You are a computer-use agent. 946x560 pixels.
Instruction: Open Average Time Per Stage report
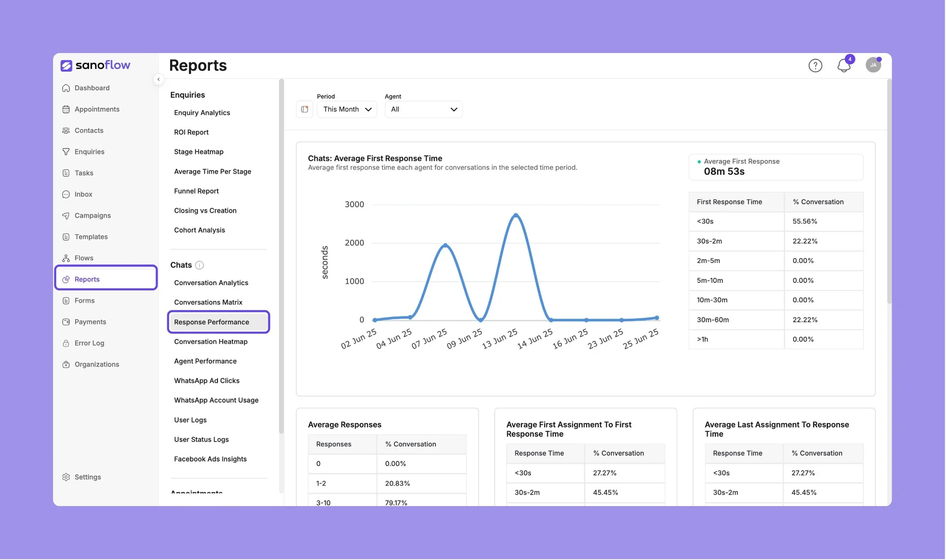point(213,171)
